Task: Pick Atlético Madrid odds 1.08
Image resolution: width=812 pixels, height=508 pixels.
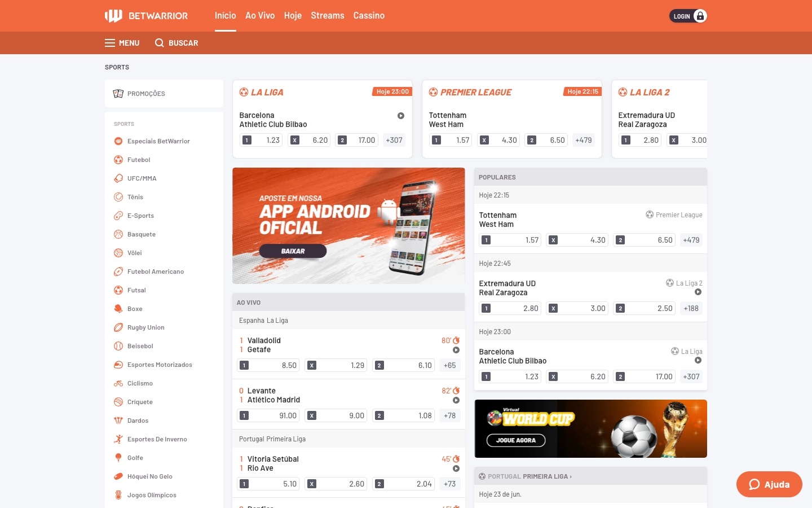Action: coord(404,415)
